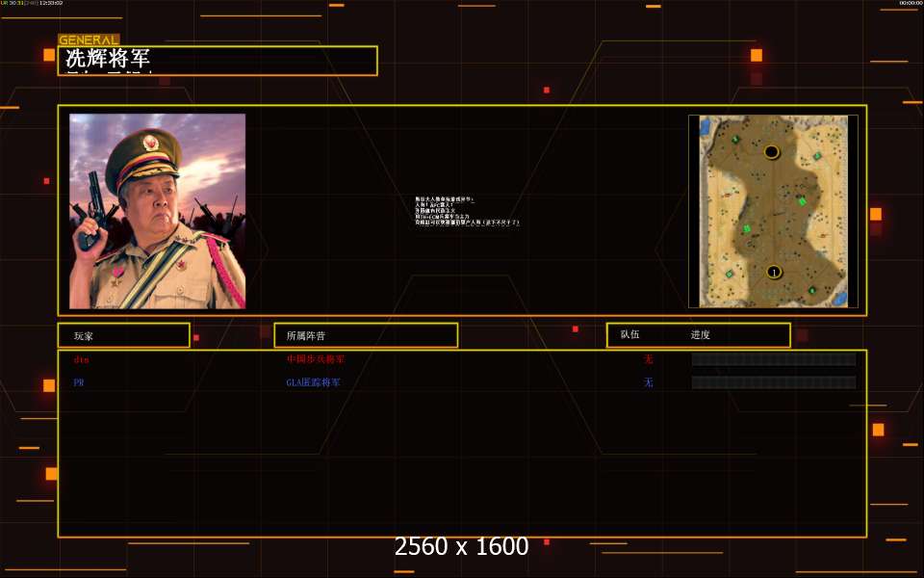Click the 进度 column header
The image size is (924, 578).
coord(700,334)
